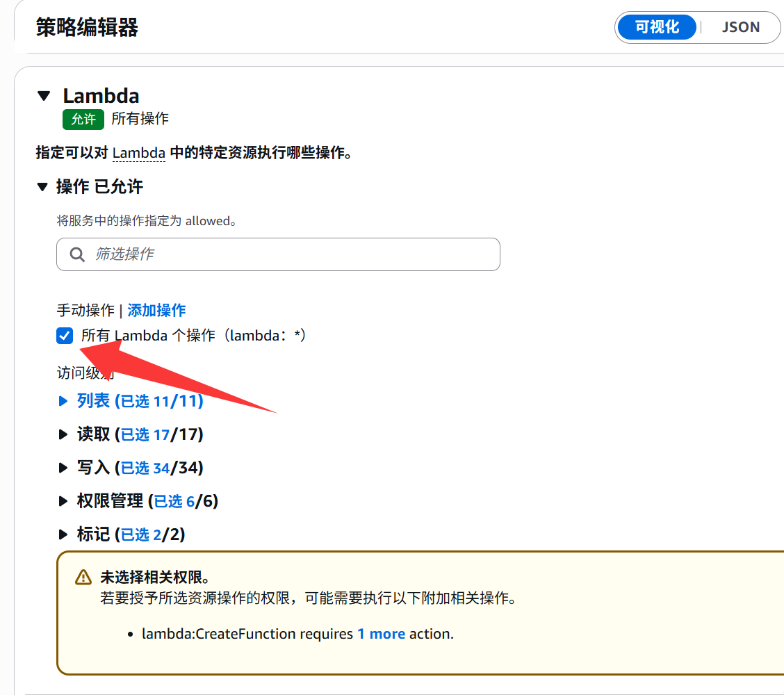Switch to the 可视化 editor mode

(657, 27)
